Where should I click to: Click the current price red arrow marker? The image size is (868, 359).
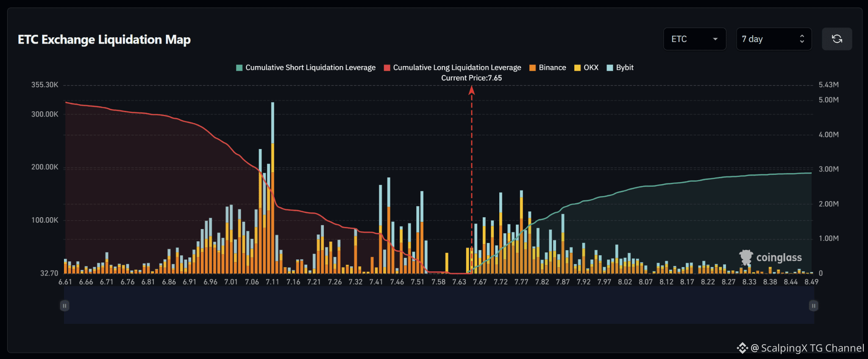471,90
